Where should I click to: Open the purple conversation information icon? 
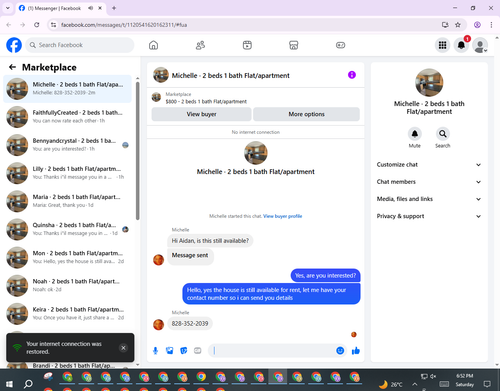click(x=352, y=75)
